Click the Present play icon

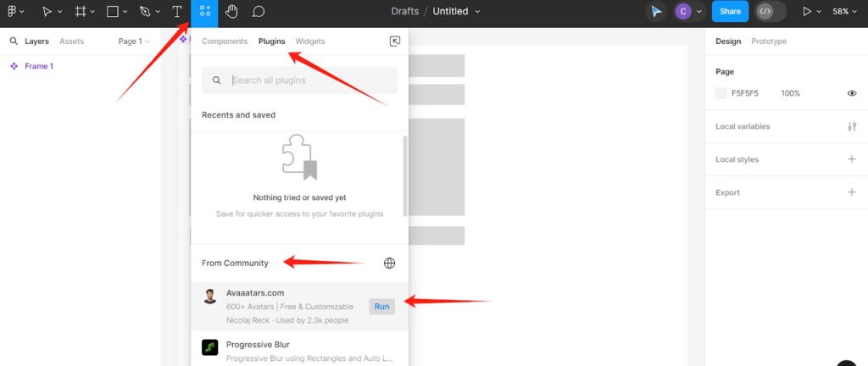[807, 12]
